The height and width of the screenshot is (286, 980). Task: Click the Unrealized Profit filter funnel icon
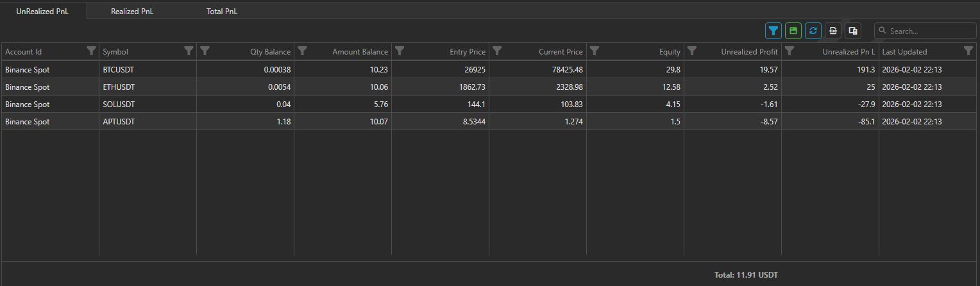coord(692,51)
